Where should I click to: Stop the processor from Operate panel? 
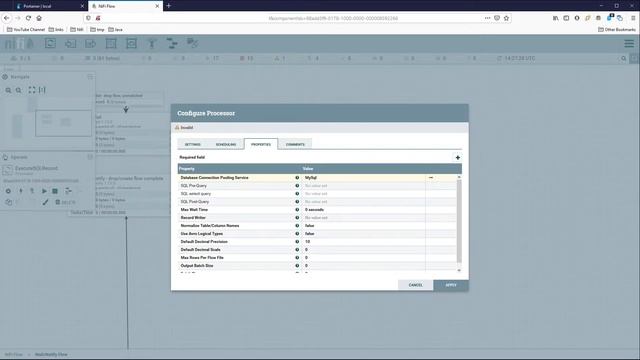coord(55,191)
